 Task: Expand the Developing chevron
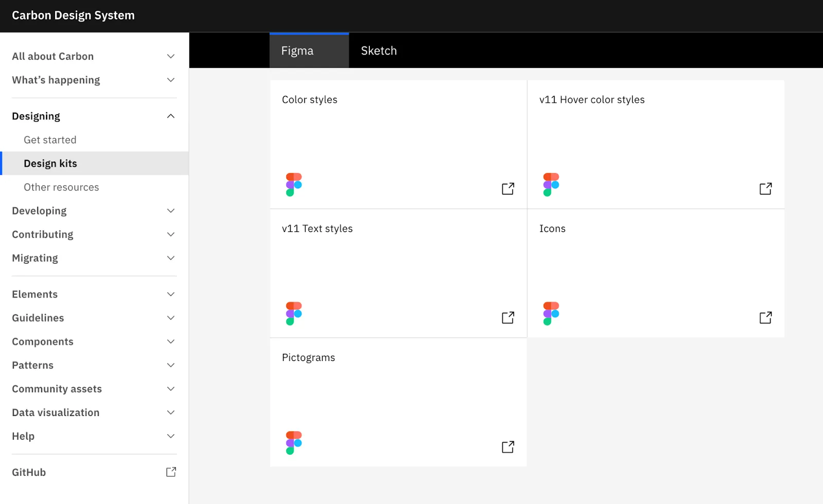coord(171,211)
